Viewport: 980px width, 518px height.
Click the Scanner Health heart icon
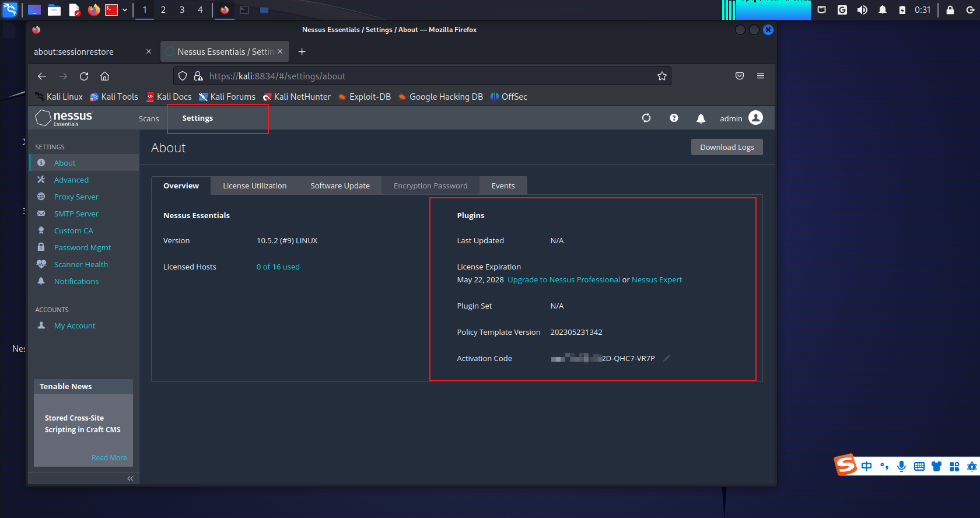point(41,264)
